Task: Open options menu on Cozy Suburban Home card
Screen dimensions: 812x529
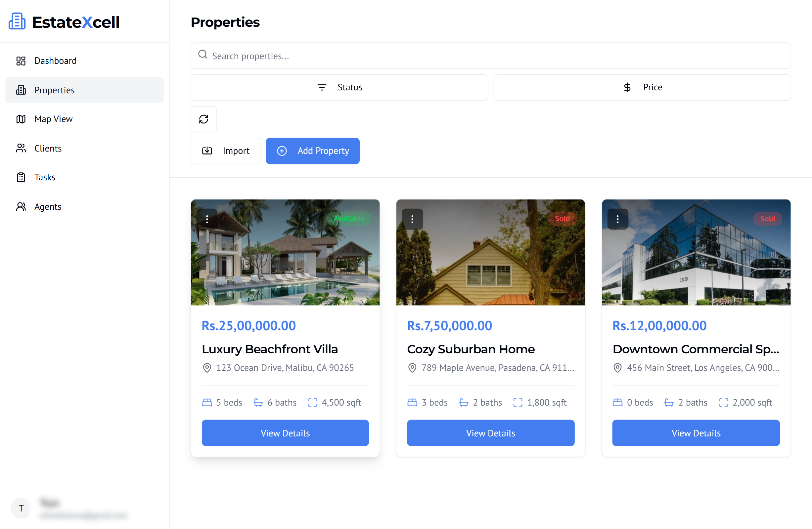Action: (x=412, y=219)
